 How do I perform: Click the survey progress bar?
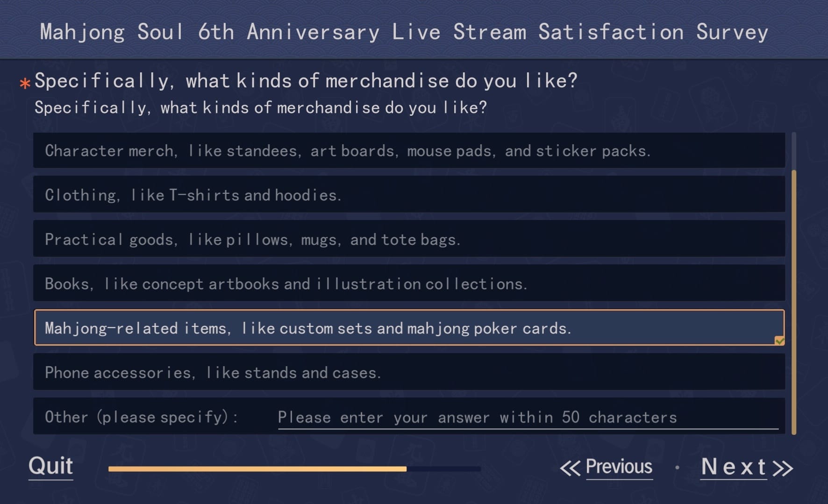coord(294,469)
